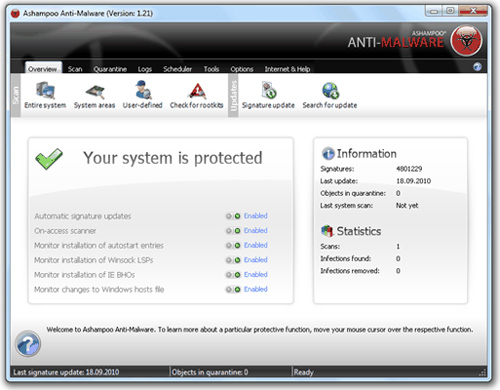
Task: Click Enabled link for Automatic signature updates
Action: [256, 216]
